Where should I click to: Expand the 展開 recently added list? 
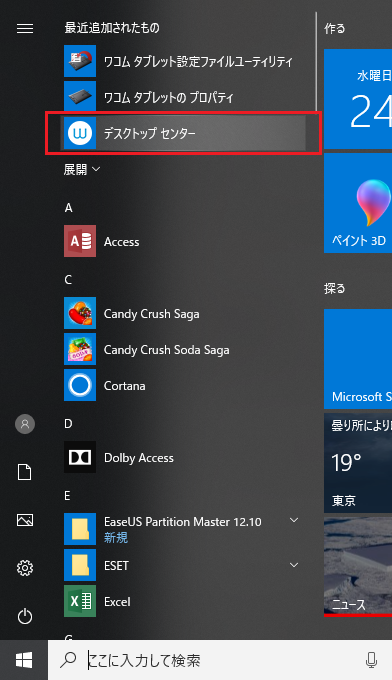(82, 169)
